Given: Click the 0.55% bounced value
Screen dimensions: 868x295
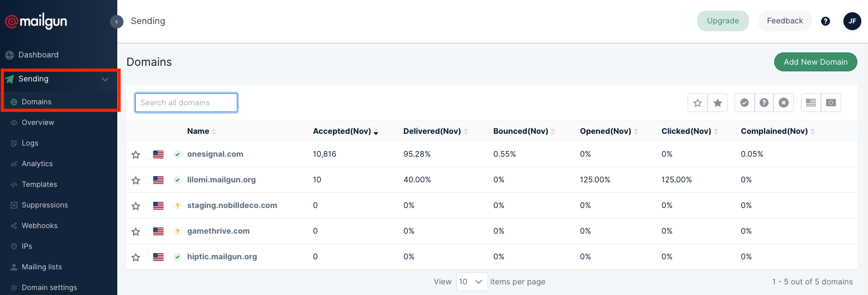Looking at the screenshot, I should pos(504,154).
